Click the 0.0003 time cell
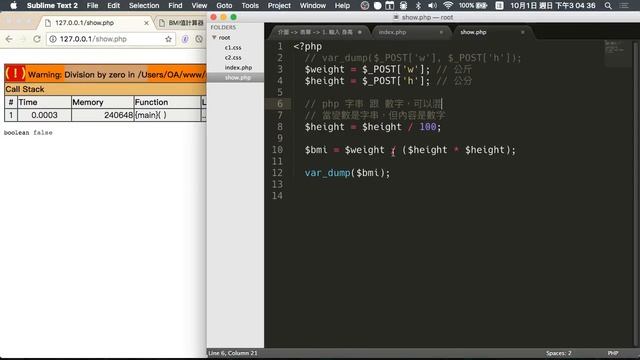Image resolution: width=640 pixels, height=360 pixels. pyautogui.click(x=44, y=115)
